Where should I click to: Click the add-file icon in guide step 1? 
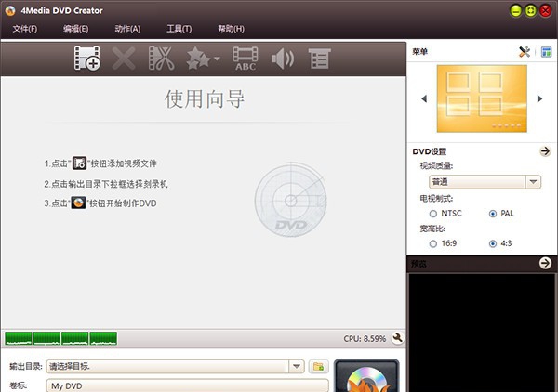[79, 163]
